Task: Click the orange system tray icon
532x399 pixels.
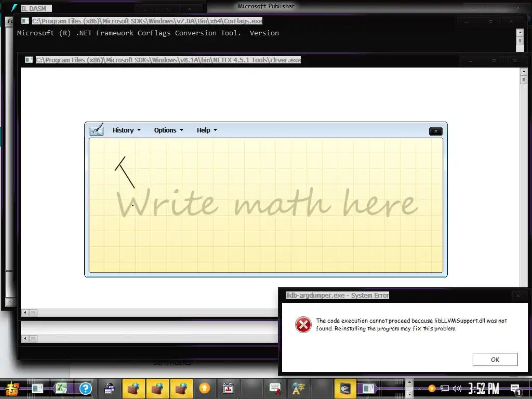Action: (x=432, y=389)
